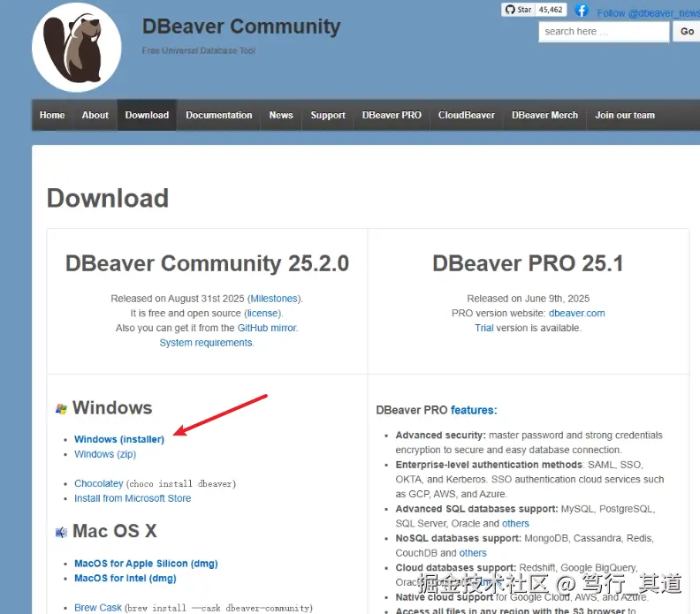Click Free Universal Database Tool tagline
This screenshot has width=700, height=614.
(198, 51)
